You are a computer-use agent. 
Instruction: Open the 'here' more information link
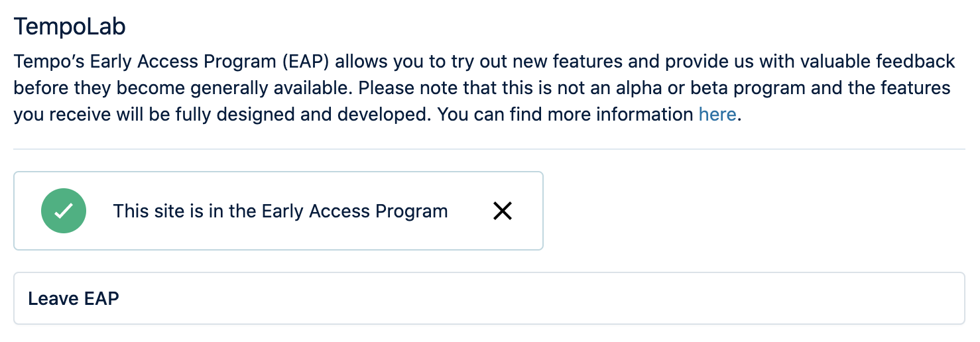[717, 115]
